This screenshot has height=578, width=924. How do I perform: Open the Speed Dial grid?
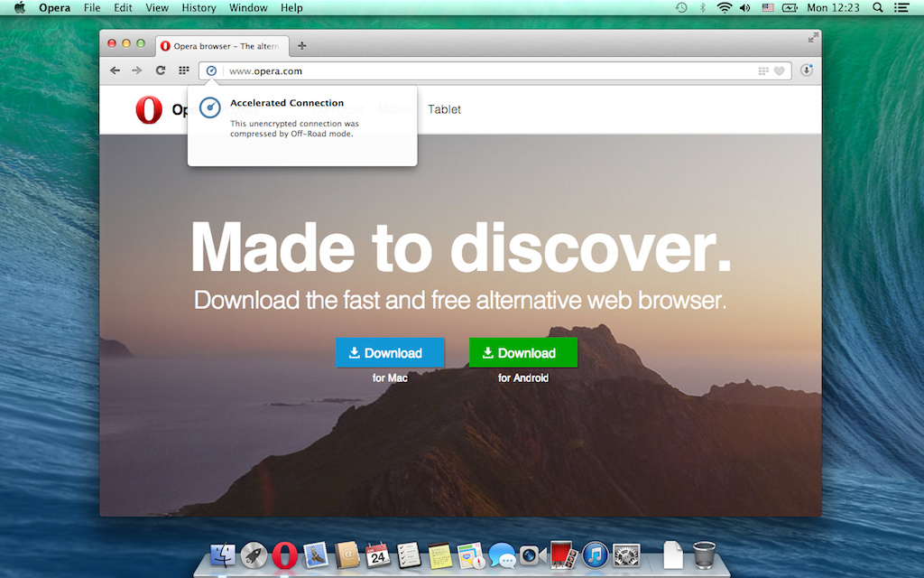184,70
